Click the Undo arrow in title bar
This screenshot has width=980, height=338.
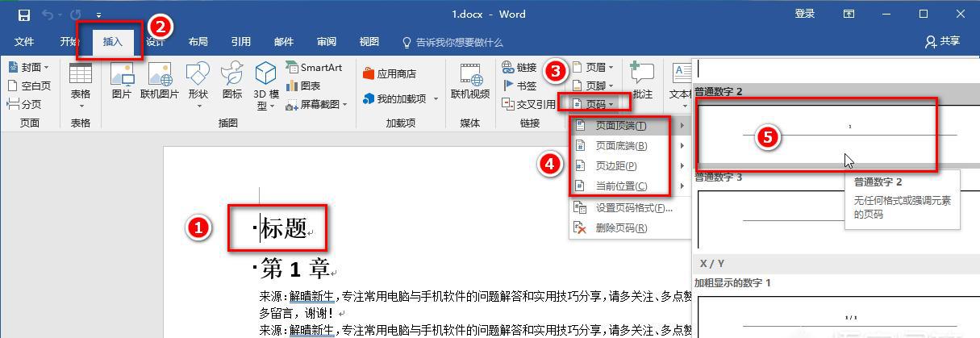[x=48, y=15]
